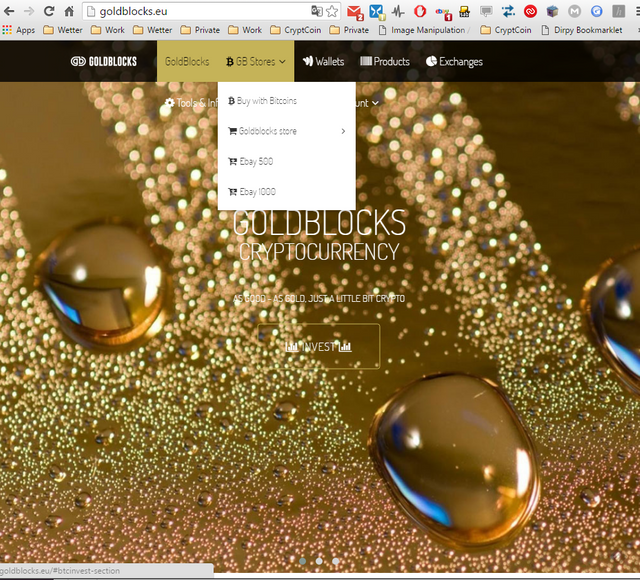Viewport: 640px width, 580px height.
Task: Click the blue X extension icon
Action: (x=377, y=12)
